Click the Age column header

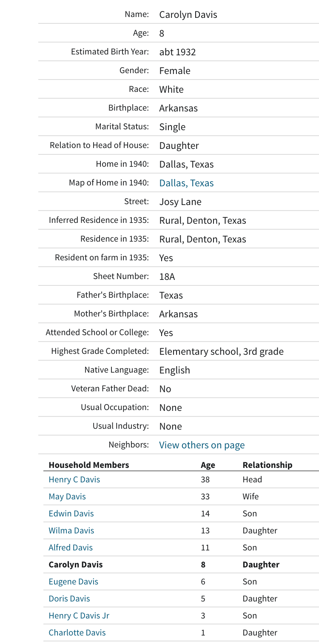click(208, 465)
